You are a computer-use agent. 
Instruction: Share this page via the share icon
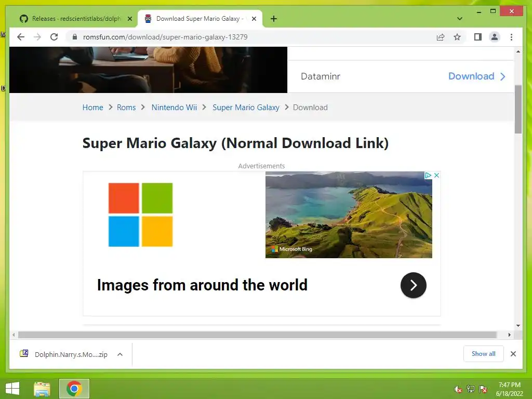441,37
